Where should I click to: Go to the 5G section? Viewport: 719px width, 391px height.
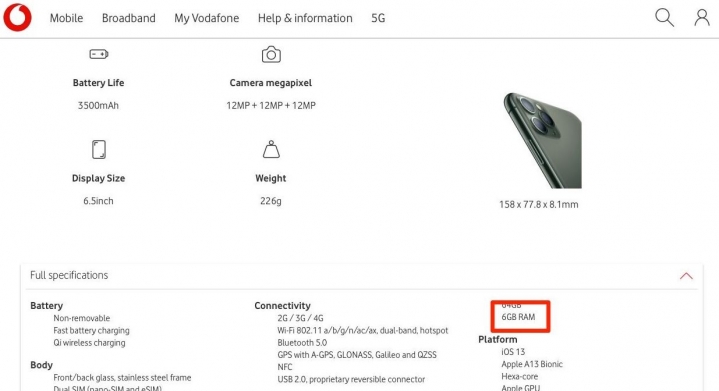[x=378, y=18]
